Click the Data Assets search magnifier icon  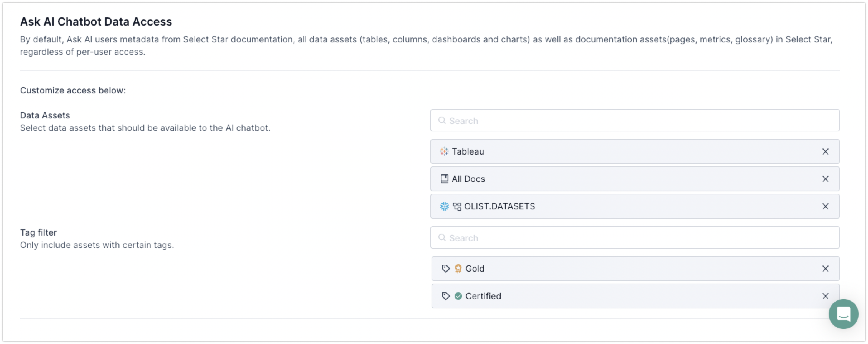point(442,120)
